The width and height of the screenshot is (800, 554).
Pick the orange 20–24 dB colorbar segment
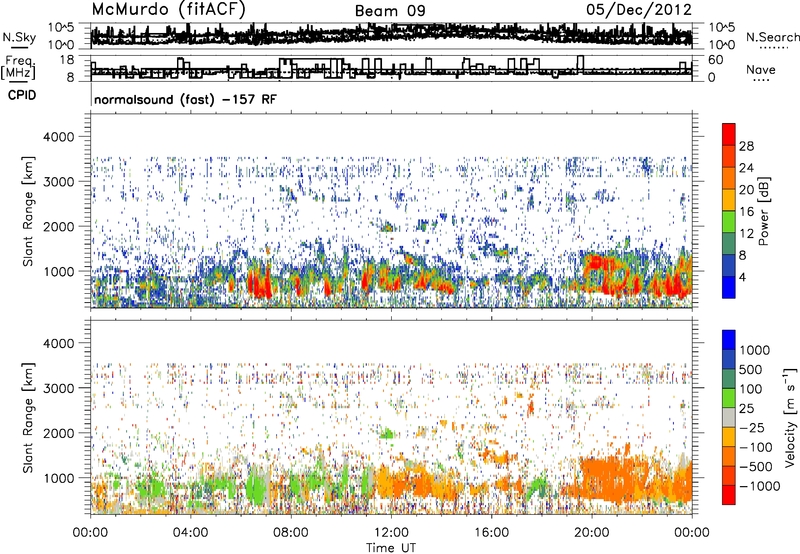[x=729, y=178]
